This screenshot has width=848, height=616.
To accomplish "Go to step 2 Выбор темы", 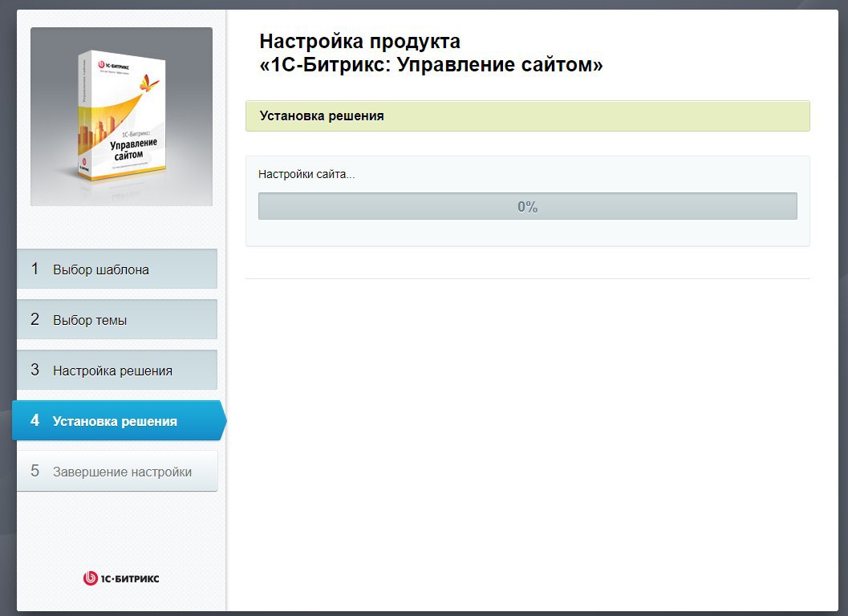I will (x=117, y=319).
